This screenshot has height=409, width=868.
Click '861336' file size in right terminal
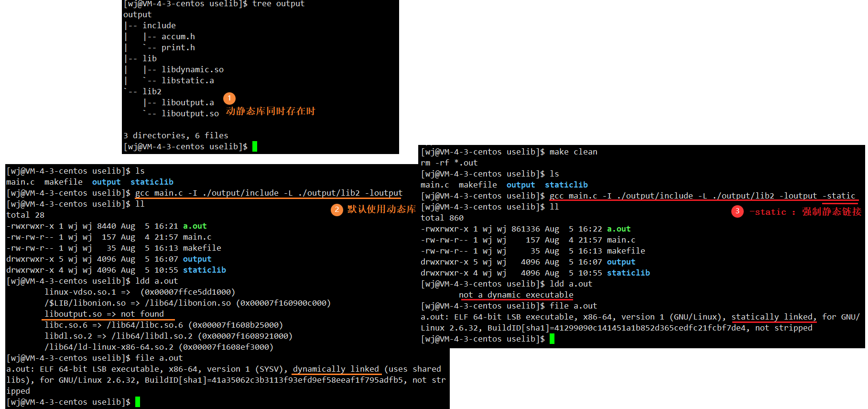pos(526,229)
